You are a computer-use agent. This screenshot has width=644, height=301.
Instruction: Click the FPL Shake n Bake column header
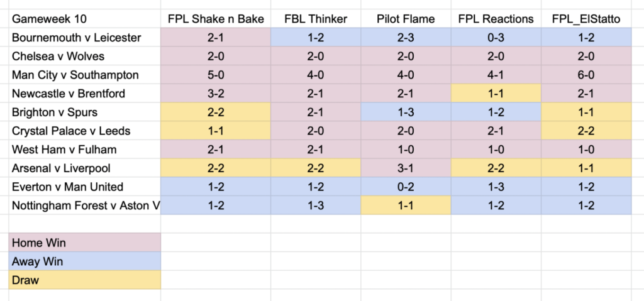click(216, 19)
